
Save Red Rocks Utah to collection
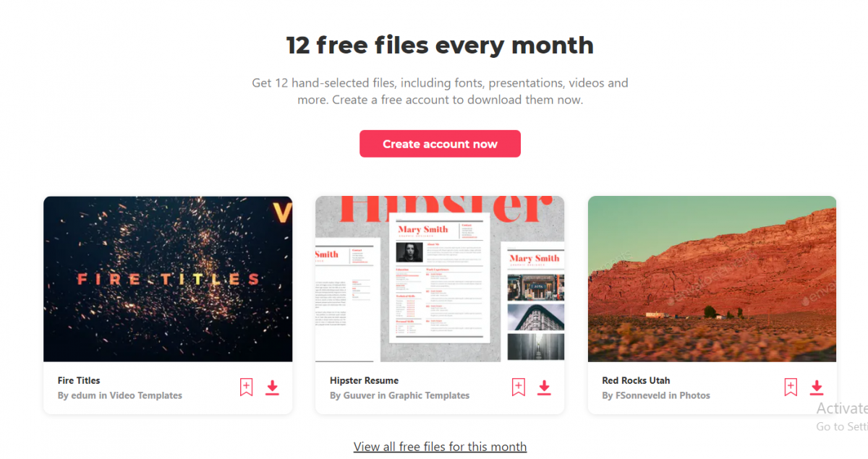(791, 387)
